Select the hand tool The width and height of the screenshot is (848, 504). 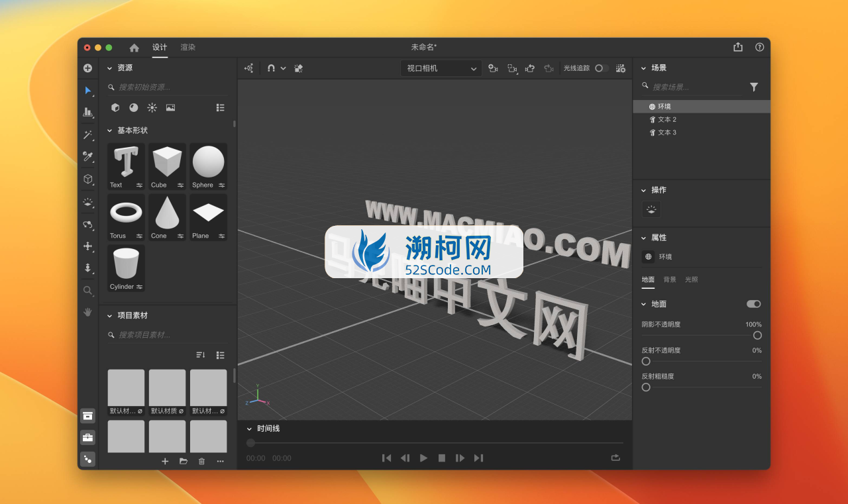click(87, 312)
